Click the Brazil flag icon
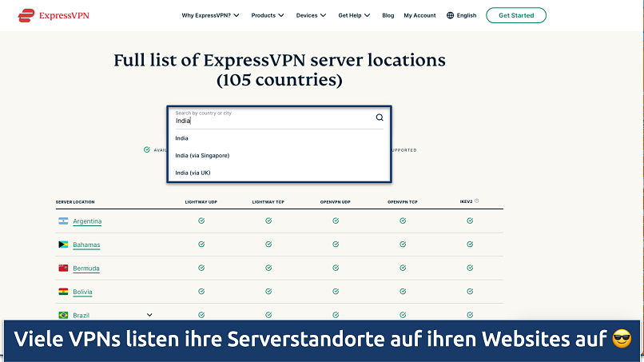This screenshot has width=644, height=362. click(x=63, y=315)
